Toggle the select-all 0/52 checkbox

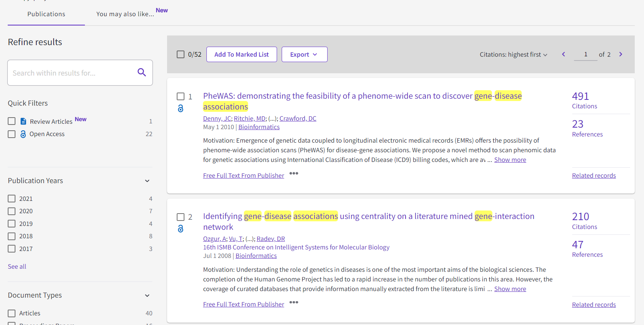[x=181, y=54]
